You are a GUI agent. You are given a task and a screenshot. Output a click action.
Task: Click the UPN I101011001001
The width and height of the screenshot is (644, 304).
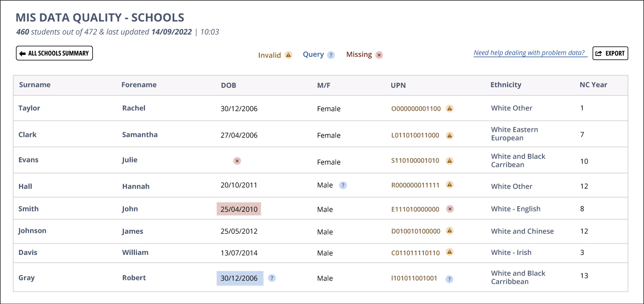click(414, 278)
